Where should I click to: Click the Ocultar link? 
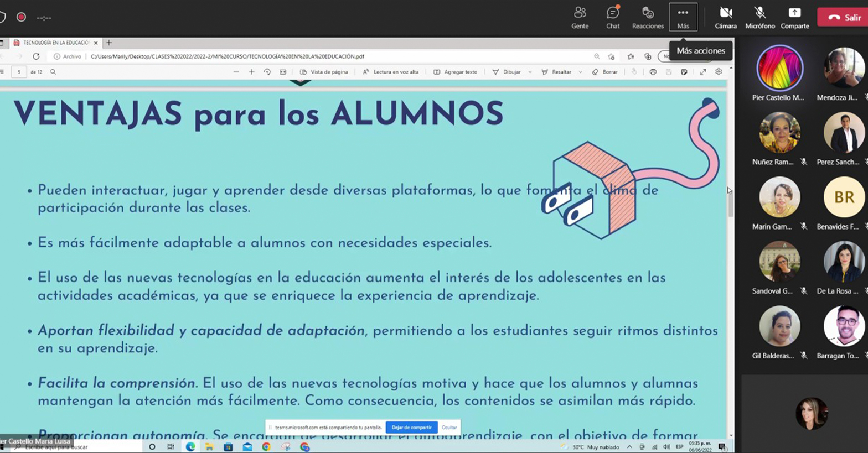[449, 427]
